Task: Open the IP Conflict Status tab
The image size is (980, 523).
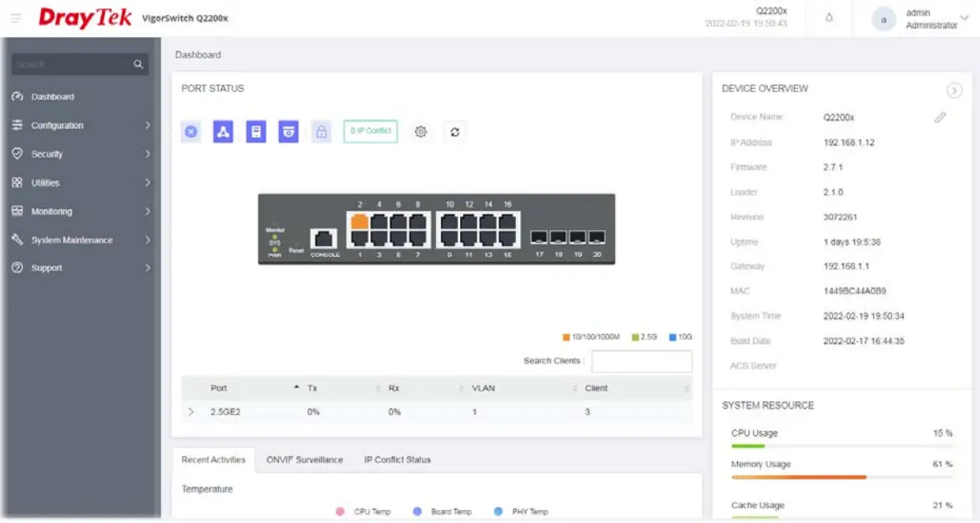Action: pyautogui.click(x=396, y=460)
